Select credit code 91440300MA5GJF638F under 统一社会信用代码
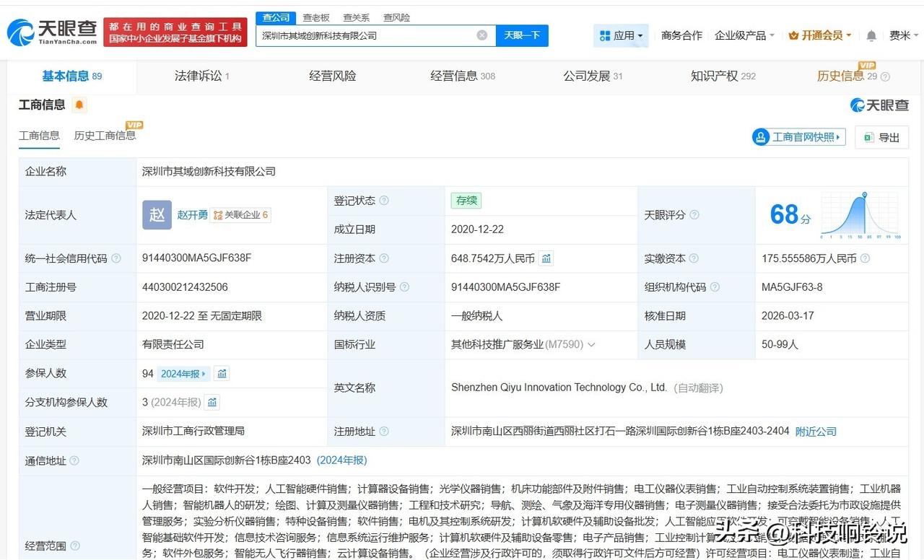 tap(196, 258)
